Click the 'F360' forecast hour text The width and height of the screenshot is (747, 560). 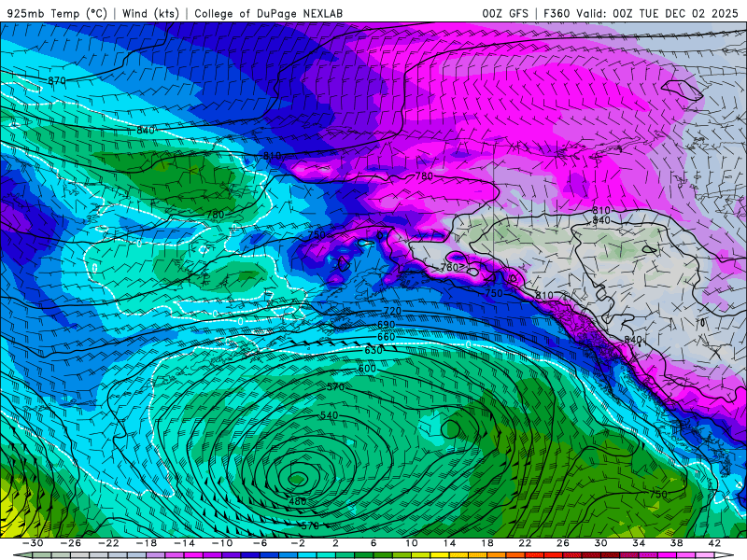point(557,14)
